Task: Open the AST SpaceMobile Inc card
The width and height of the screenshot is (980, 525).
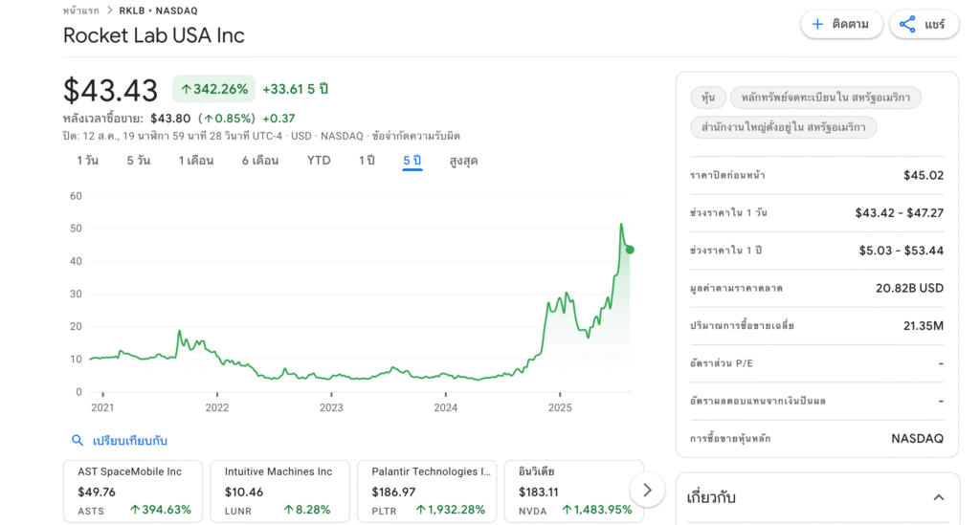Action: [133, 492]
